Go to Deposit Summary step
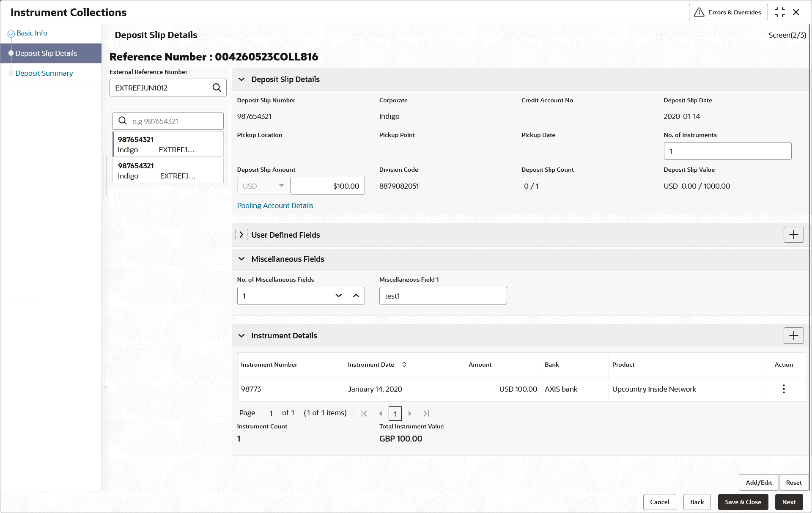 coord(44,73)
